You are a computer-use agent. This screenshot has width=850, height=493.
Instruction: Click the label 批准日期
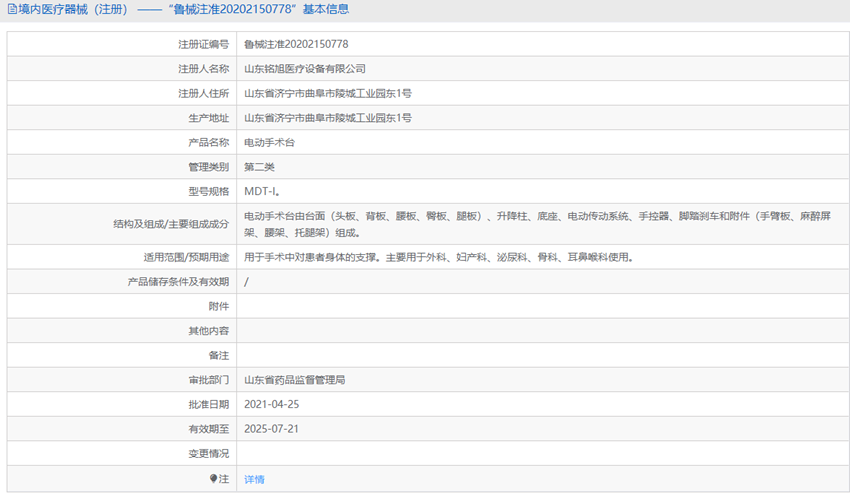pyautogui.click(x=209, y=404)
